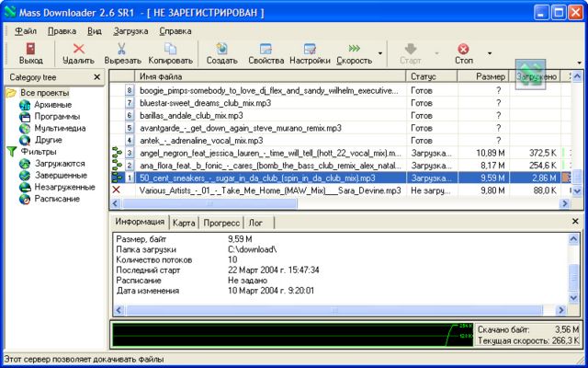The image size is (588, 368).
Task: Open the Файл menu
Action: coord(26,31)
